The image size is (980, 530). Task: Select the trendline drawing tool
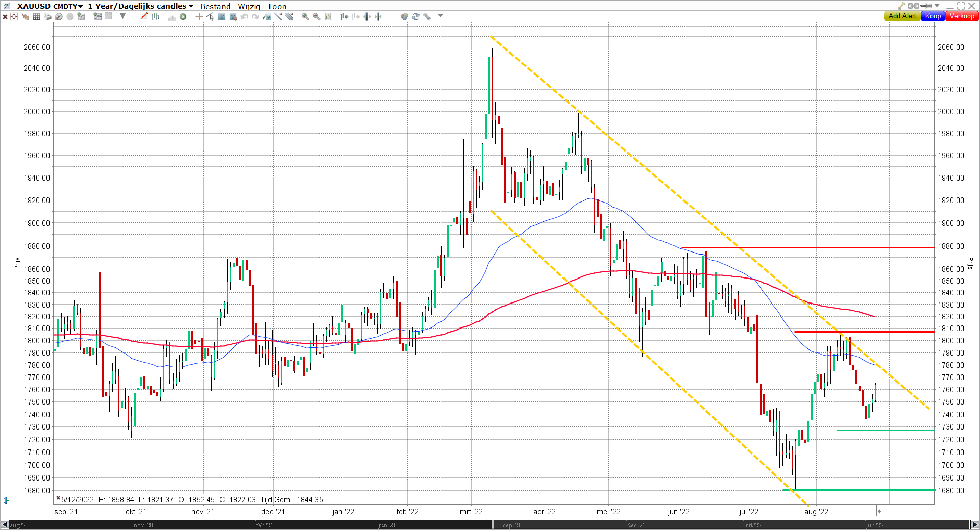(x=278, y=16)
